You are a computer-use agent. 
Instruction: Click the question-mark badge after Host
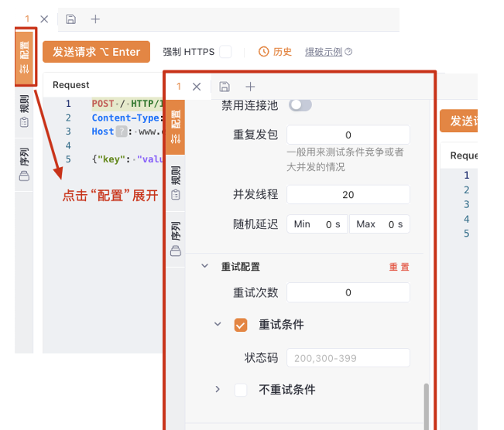point(122,131)
